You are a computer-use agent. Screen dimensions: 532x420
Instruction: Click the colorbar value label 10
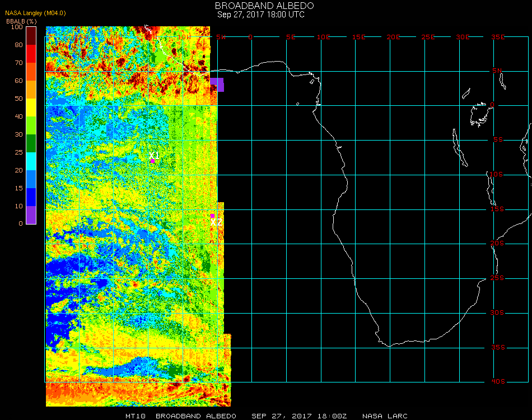click(18, 206)
